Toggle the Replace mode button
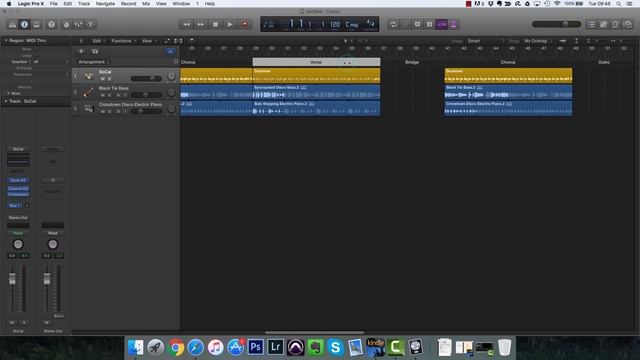The width and height of the screenshot is (640, 360). point(417,24)
